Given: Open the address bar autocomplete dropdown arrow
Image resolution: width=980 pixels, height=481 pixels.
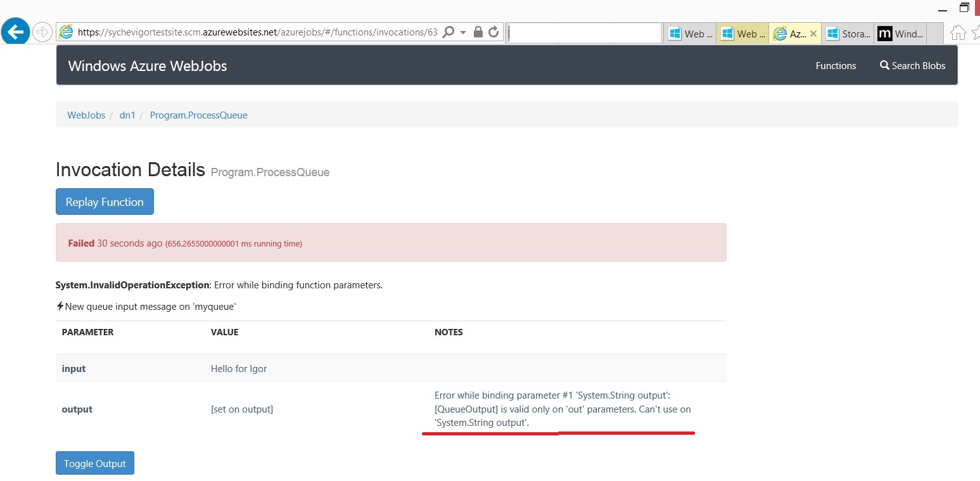Looking at the screenshot, I should [x=462, y=31].
